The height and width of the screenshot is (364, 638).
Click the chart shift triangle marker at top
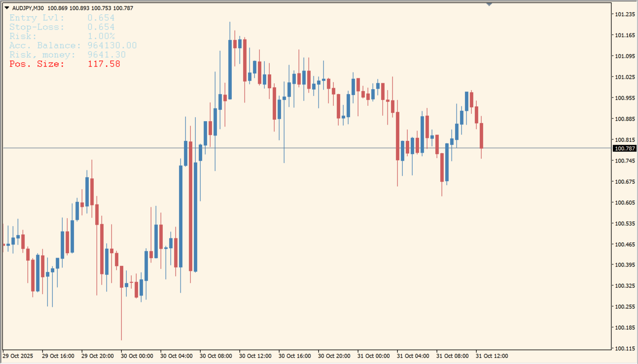coord(489,4)
